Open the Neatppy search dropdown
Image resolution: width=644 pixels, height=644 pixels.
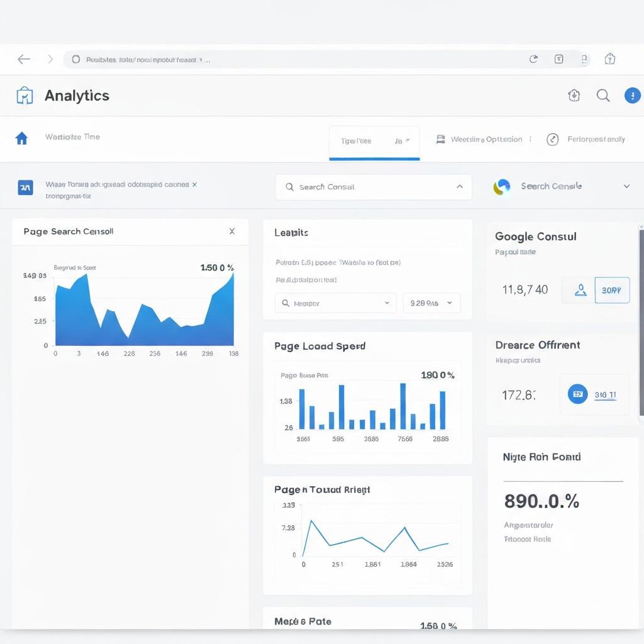point(336,303)
